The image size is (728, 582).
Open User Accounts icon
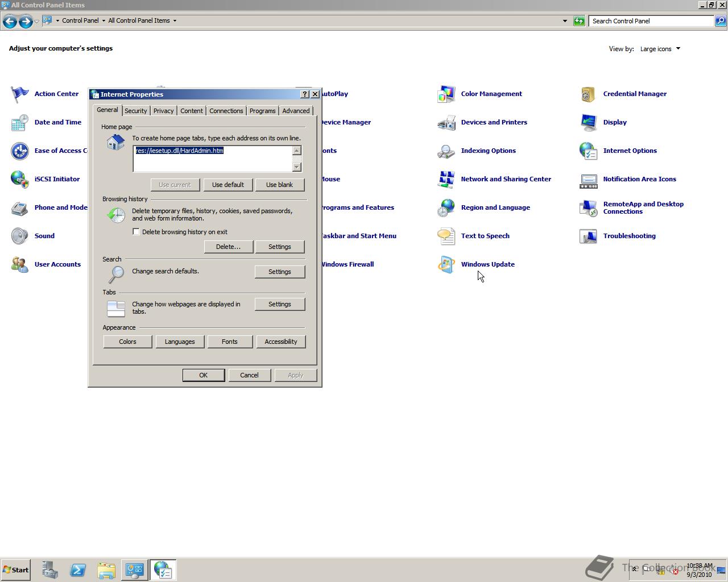pyautogui.click(x=20, y=264)
